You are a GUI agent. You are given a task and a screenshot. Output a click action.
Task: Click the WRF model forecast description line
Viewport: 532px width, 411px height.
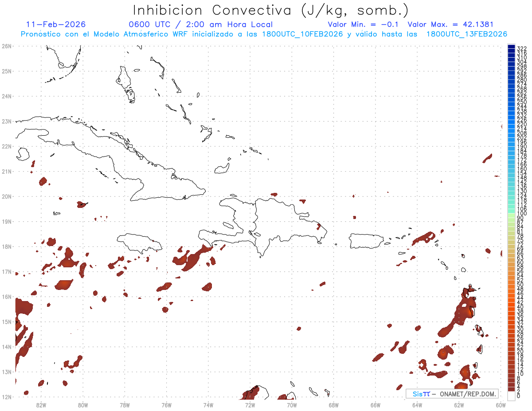[264, 34]
